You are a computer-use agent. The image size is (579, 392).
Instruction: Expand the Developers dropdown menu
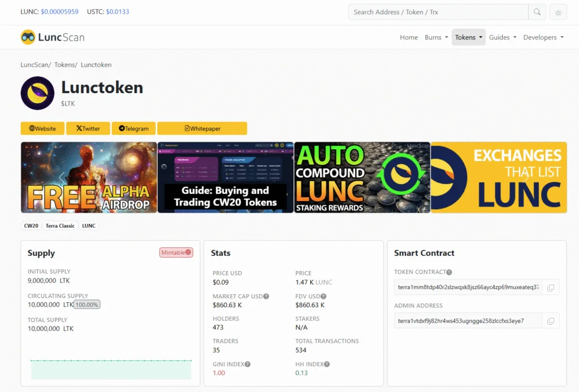tap(543, 37)
